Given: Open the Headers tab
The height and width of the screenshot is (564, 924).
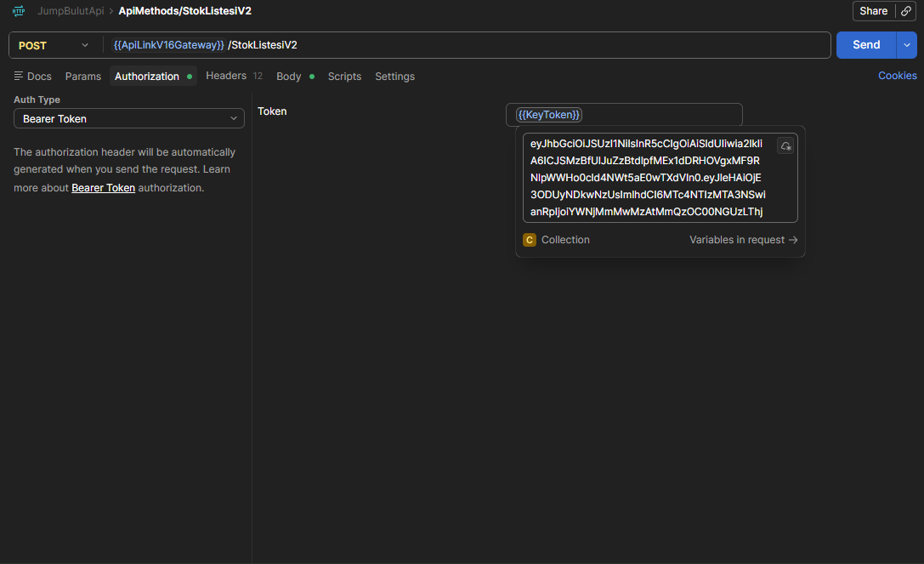Looking at the screenshot, I should (x=234, y=76).
